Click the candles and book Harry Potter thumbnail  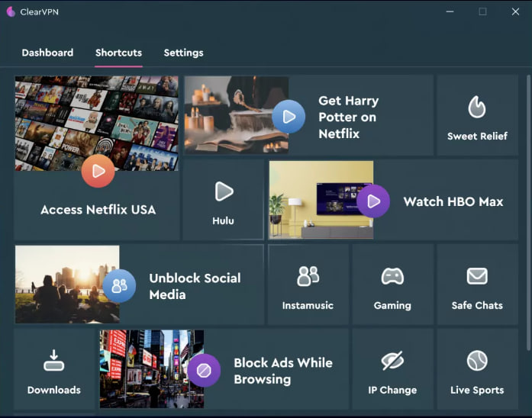237,115
